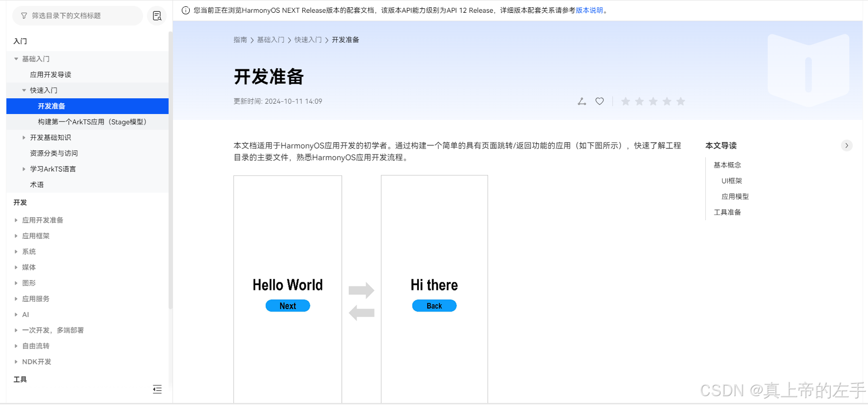868x405 pixels.
Task: Click the Hi there mockup image
Action: 434,289
